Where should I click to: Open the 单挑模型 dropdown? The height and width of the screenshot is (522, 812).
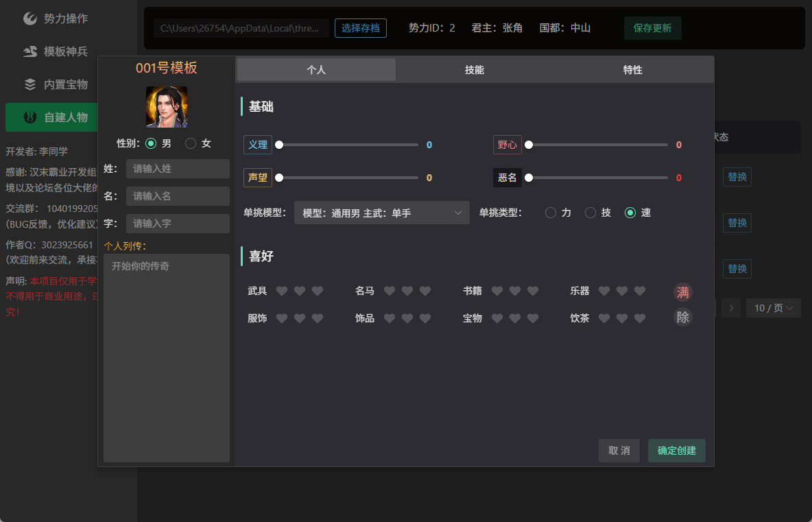(x=382, y=213)
